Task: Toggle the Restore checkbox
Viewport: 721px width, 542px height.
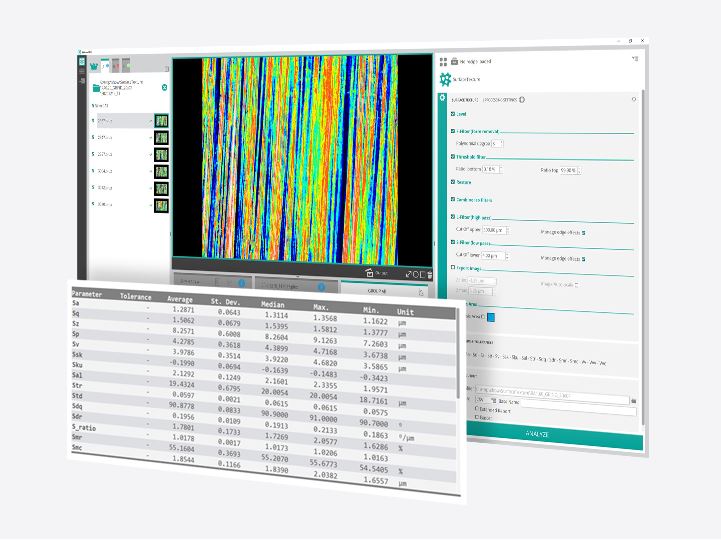Action: pos(453,182)
